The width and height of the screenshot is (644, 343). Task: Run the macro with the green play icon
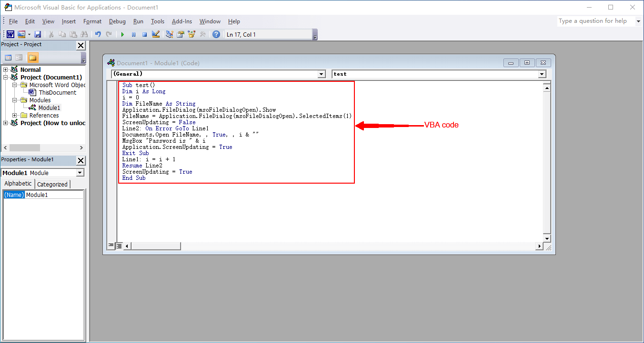click(122, 34)
